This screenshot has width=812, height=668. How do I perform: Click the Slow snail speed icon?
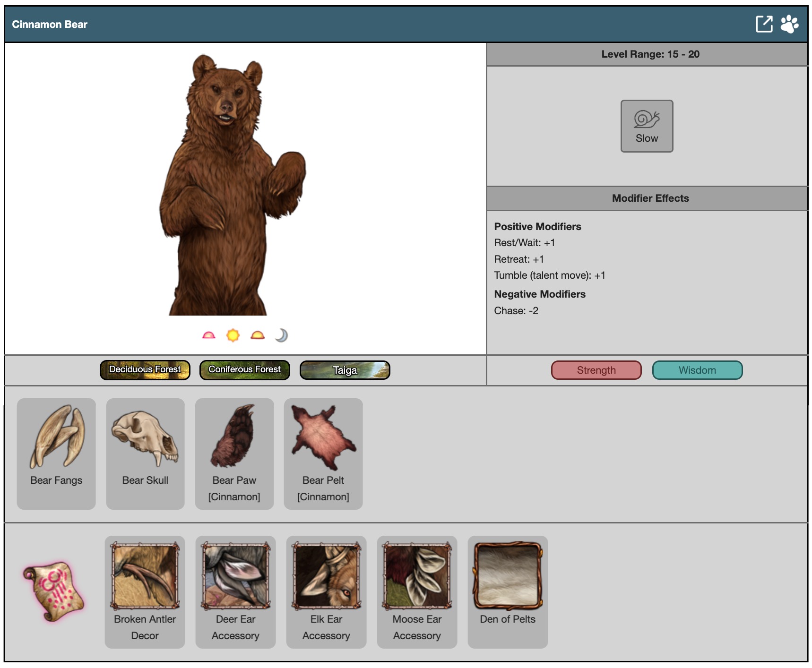(647, 126)
